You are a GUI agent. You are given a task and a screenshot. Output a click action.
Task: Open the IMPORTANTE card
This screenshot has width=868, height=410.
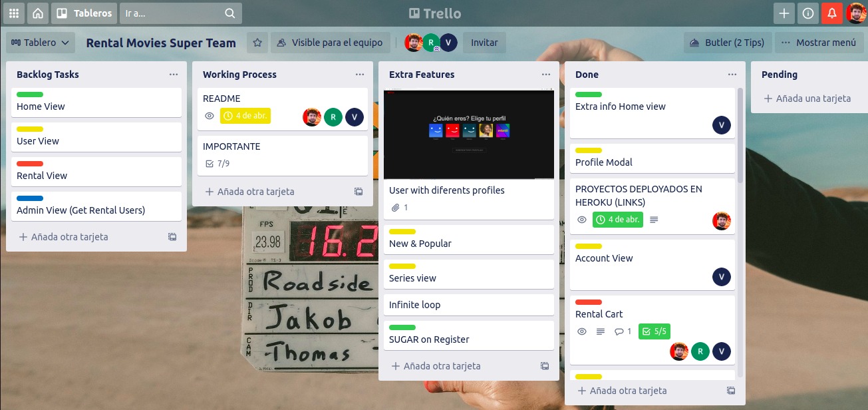click(x=283, y=156)
